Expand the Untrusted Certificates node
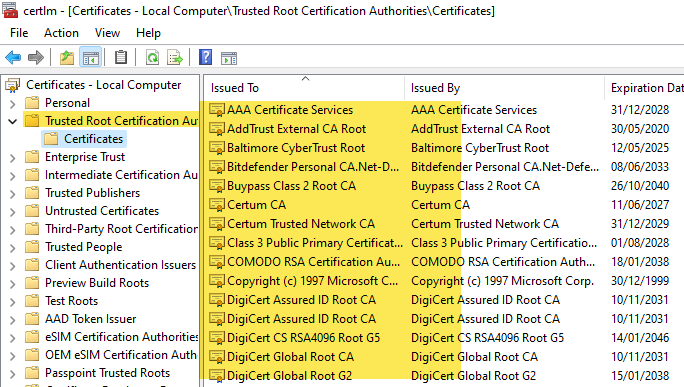This screenshot has height=387, width=684. tap(13, 212)
